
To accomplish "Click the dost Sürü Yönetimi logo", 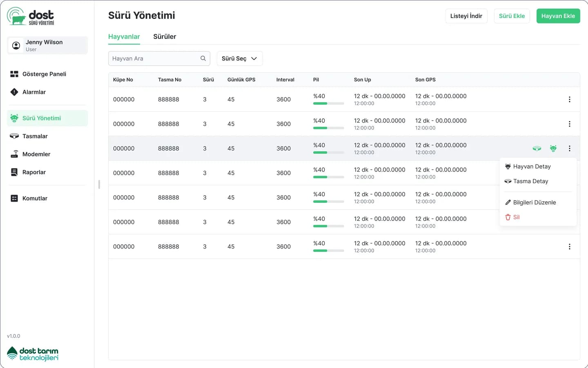I will tap(31, 16).
